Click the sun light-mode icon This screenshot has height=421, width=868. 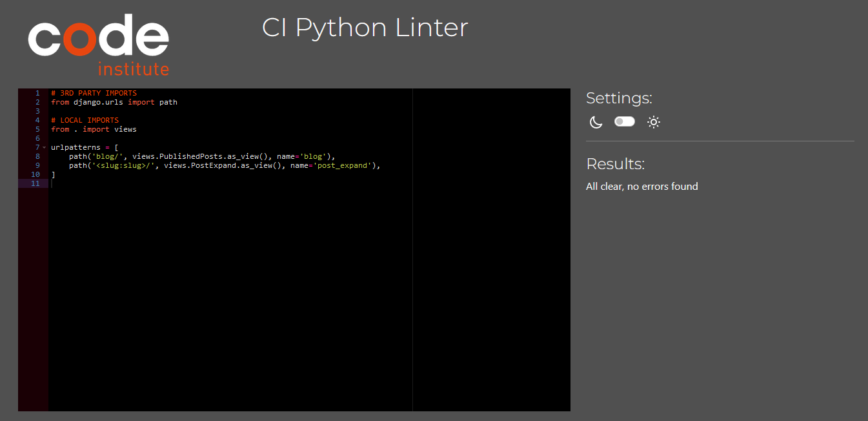654,122
